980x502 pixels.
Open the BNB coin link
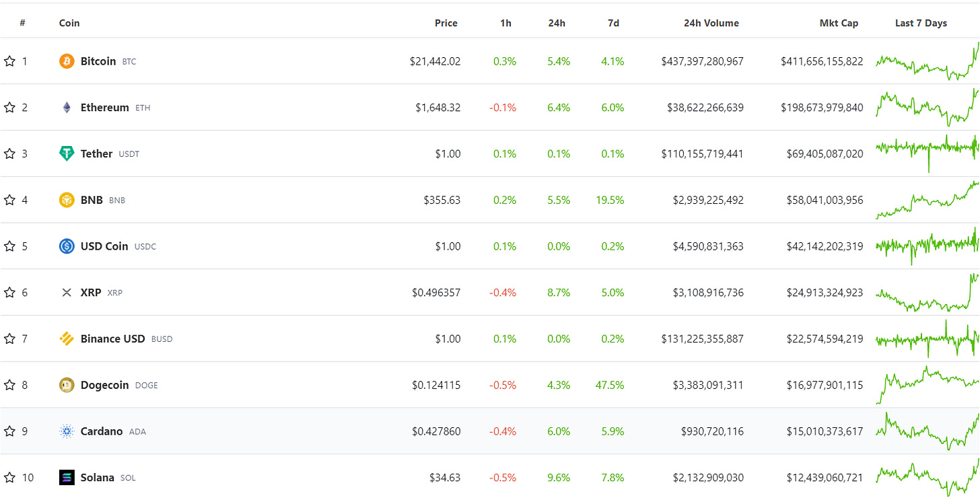[x=92, y=200]
